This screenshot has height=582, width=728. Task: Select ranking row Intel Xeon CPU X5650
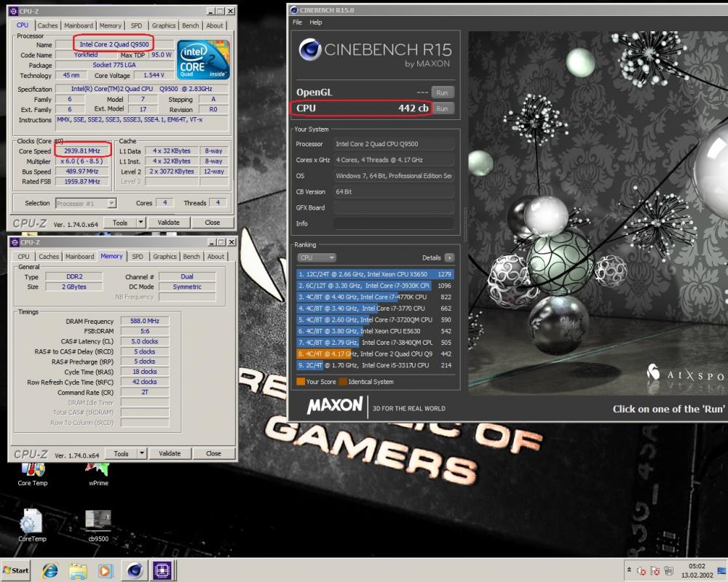375,274
